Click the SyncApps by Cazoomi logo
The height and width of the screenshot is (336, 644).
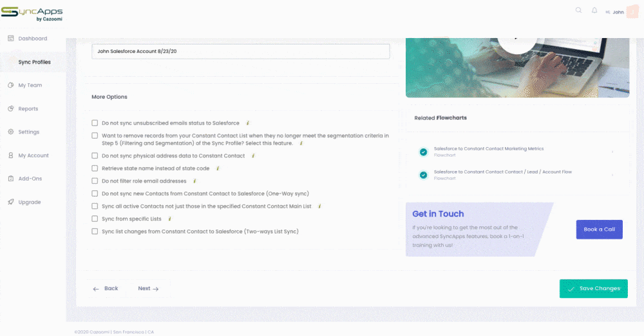32,14
